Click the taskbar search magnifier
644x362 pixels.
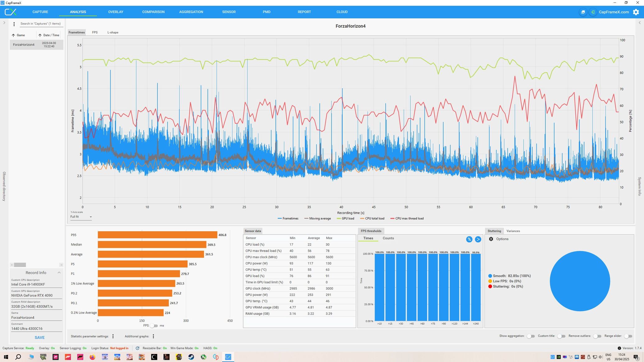pyautogui.click(x=18, y=357)
